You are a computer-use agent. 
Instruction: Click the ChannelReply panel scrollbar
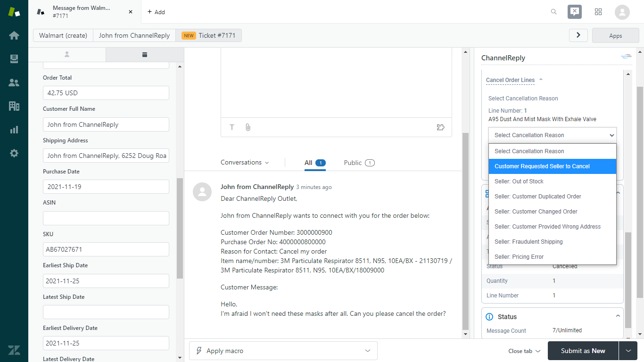627,281
